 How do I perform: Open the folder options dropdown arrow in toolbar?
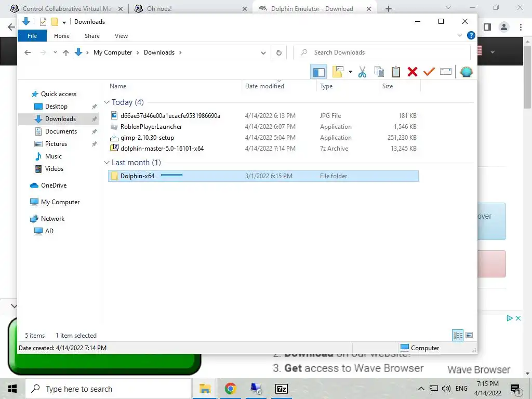pyautogui.click(x=350, y=72)
